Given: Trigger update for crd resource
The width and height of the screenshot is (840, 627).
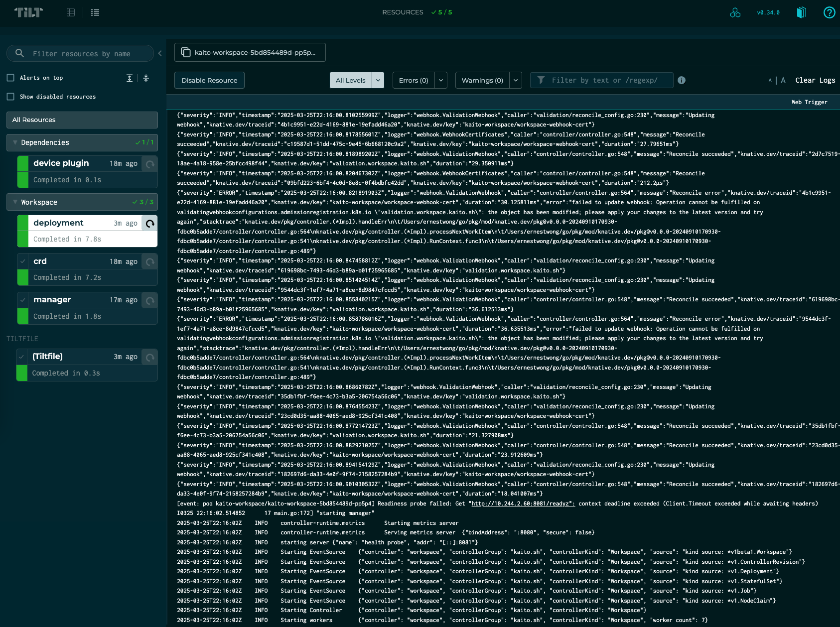Looking at the screenshot, I should click(150, 262).
